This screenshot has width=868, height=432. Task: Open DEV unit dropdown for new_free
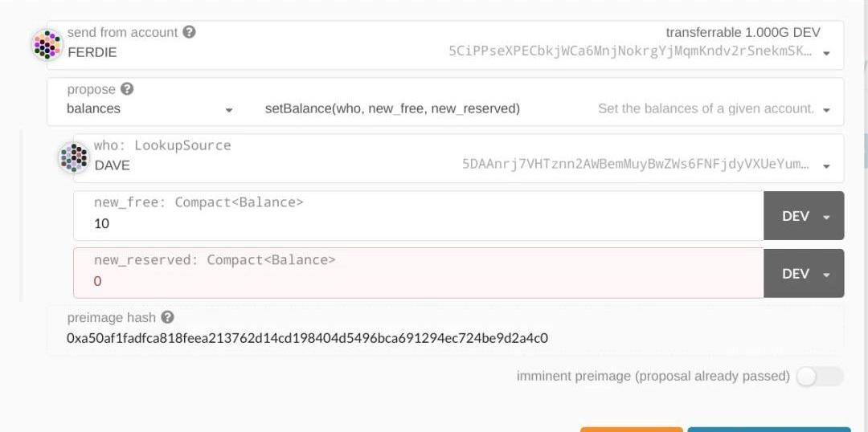804,216
